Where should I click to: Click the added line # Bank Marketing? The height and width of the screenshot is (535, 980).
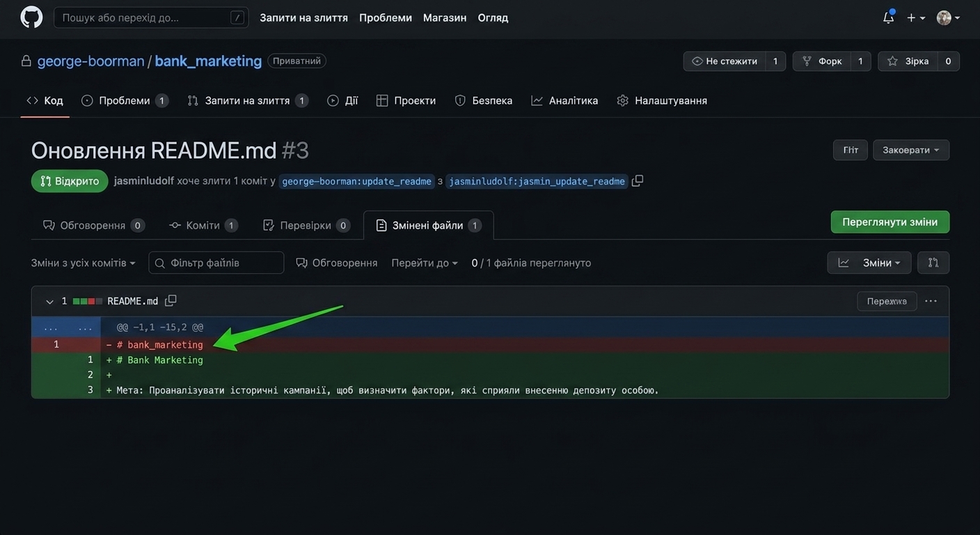[490, 360]
